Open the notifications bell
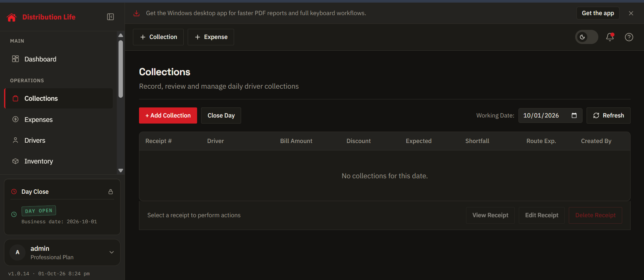This screenshot has width=644, height=280. (610, 37)
